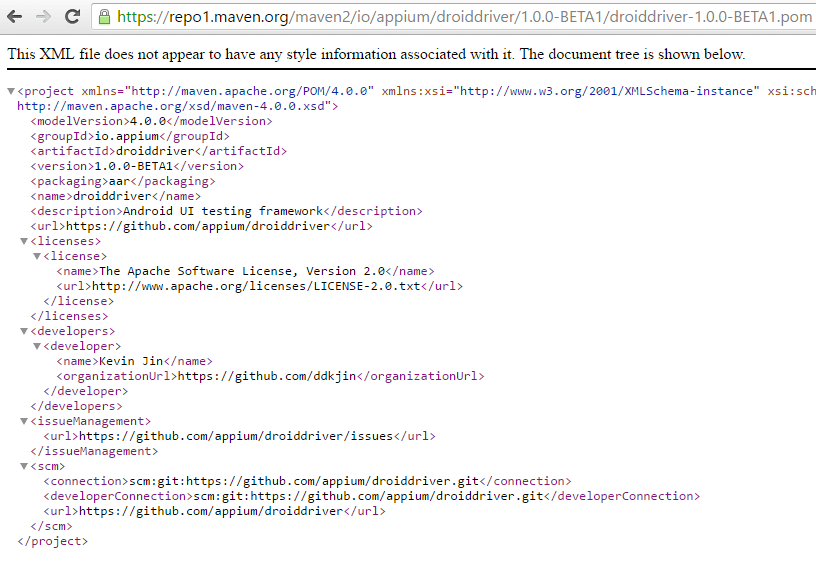
Task: Collapse the issueManagement node
Action: point(24,421)
